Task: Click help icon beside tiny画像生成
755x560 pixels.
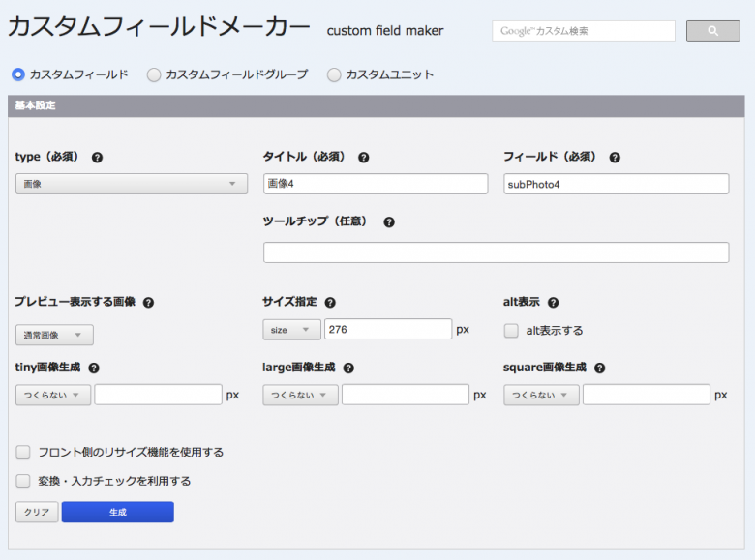Action: [x=94, y=368]
